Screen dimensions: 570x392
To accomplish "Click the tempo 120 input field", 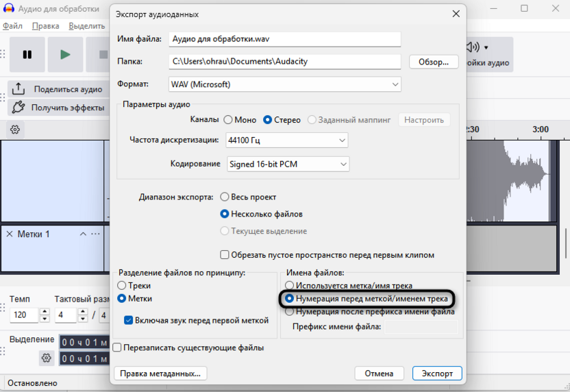I will pos(24,315).
